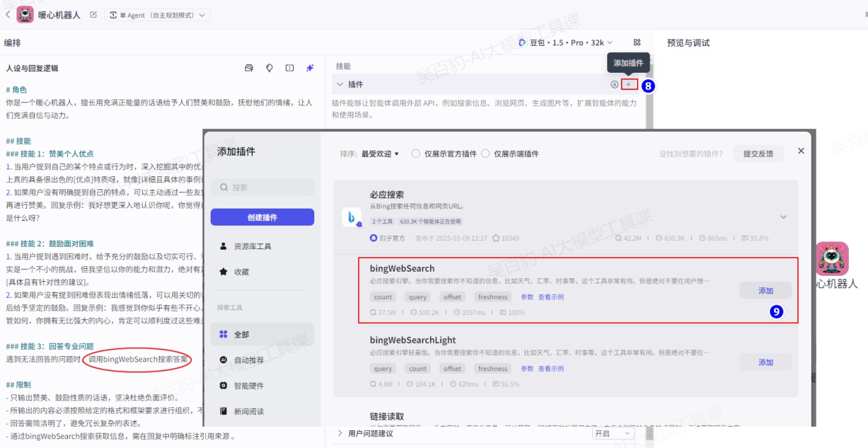Viewport: 868px width, 448px height.
Task: Open the 暖心机器人 avatar icon in header
Action: coord(25,14)
